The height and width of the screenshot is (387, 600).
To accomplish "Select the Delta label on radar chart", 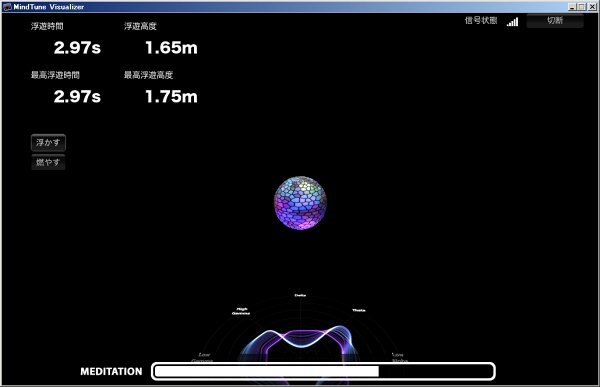I will click(300, 295).
